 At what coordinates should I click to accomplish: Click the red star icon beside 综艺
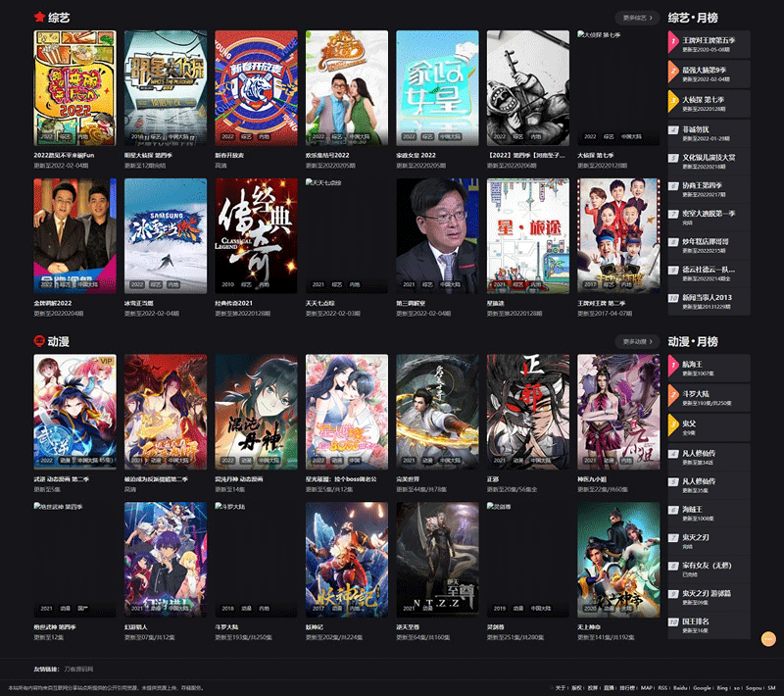(39, 17)
